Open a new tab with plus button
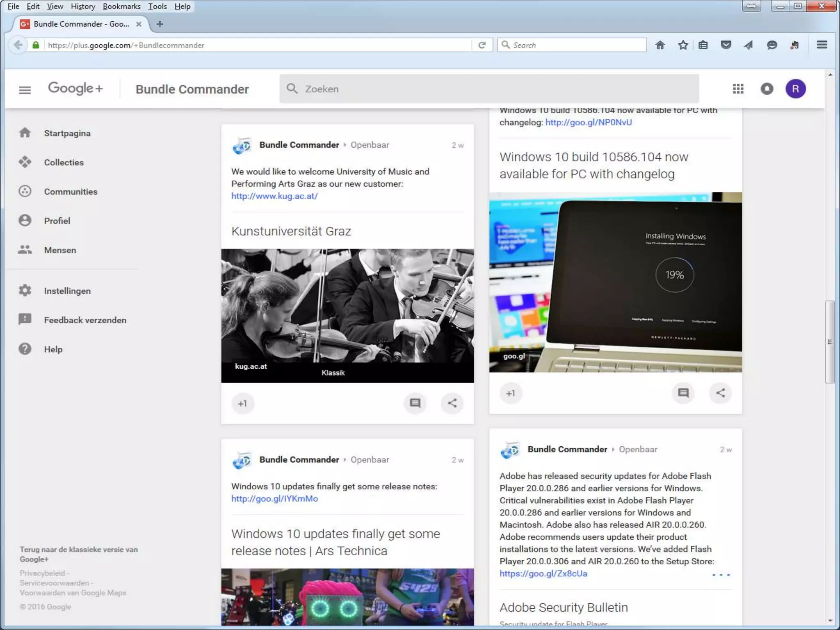This screenshot has height=630, width=840. [x=160, y=24]
